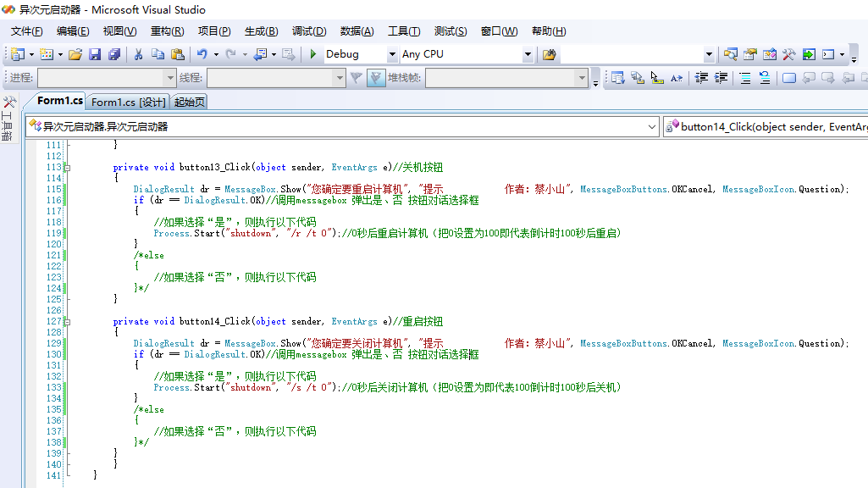Open Solution Explorer via its toolbar icon
Screen dimensions: 868x488
point(731,53)
